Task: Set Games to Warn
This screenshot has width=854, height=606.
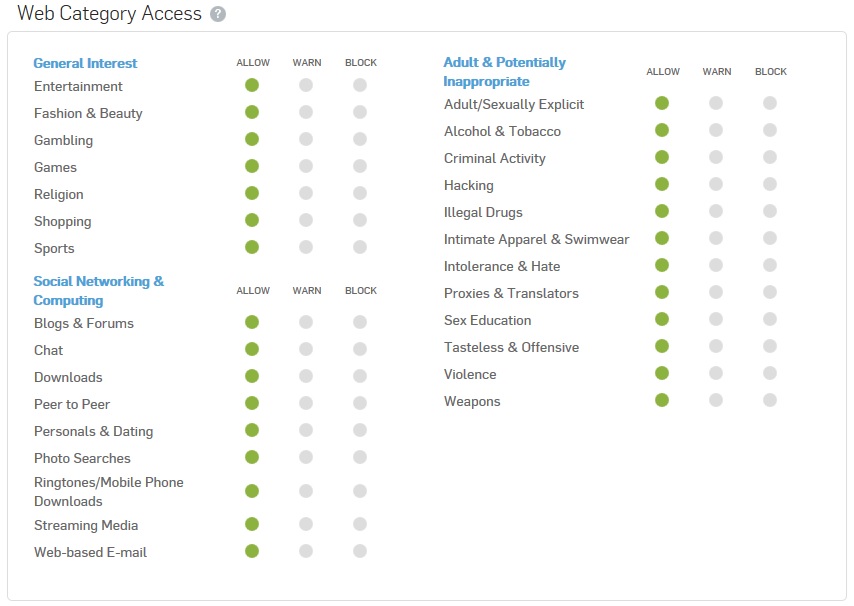Action: (306, 166)
